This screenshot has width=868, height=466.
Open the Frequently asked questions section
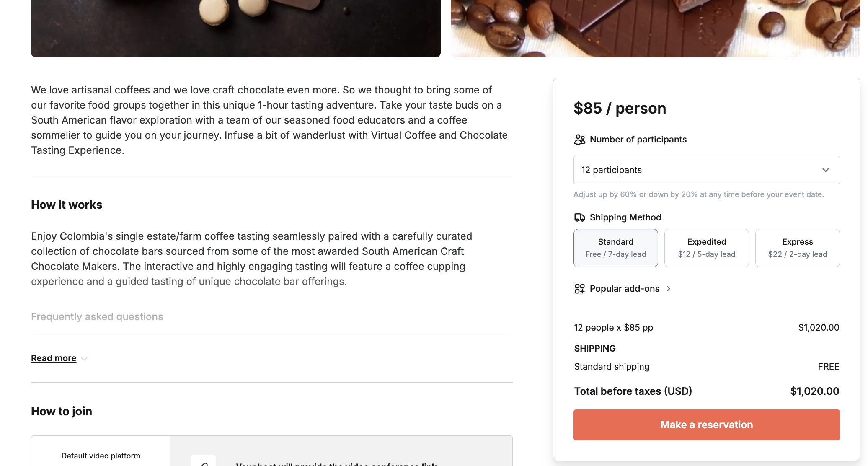[x=97, y=317]
